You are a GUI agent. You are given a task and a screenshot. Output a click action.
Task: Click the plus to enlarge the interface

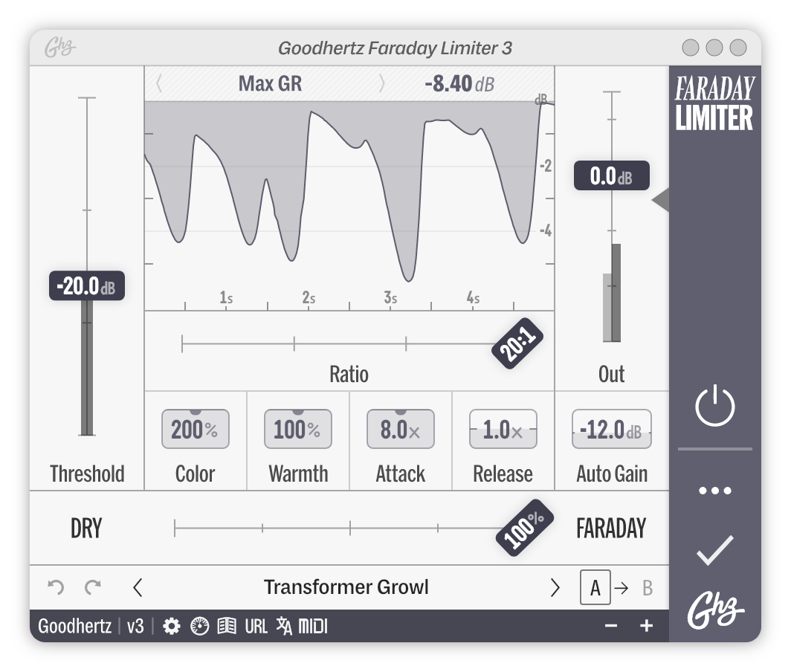tap(645, 627)
